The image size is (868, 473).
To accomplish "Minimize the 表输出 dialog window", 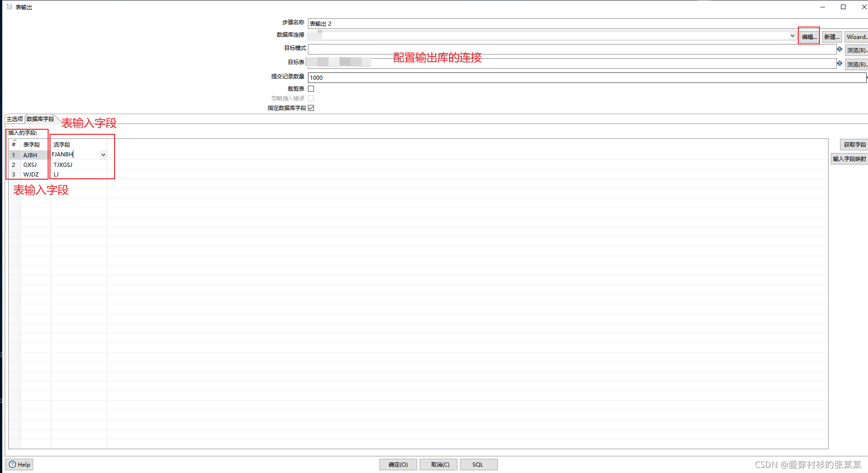I will tap(823, 7).
